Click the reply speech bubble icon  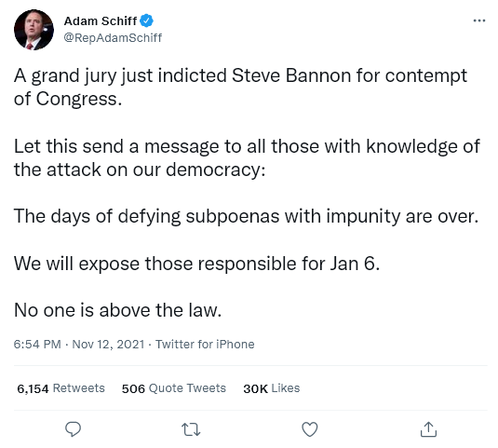[73, 429]
